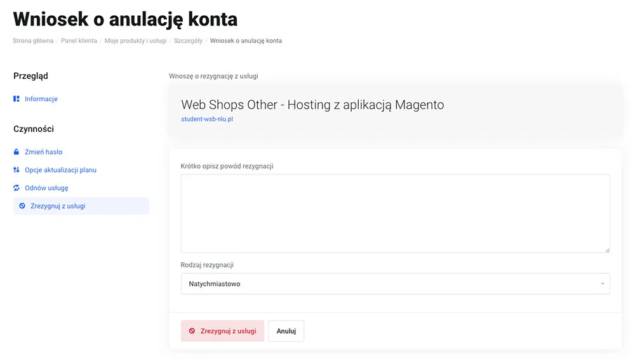The image size is (635, 364).
Task: Click the lock icon next to Zmień hasło
Action: [x=17, y=152]
